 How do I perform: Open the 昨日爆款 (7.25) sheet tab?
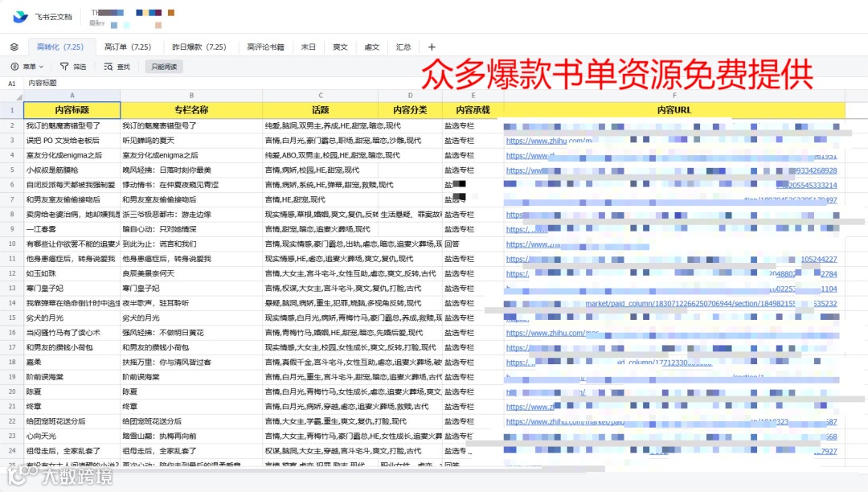(x=199, y=47)
